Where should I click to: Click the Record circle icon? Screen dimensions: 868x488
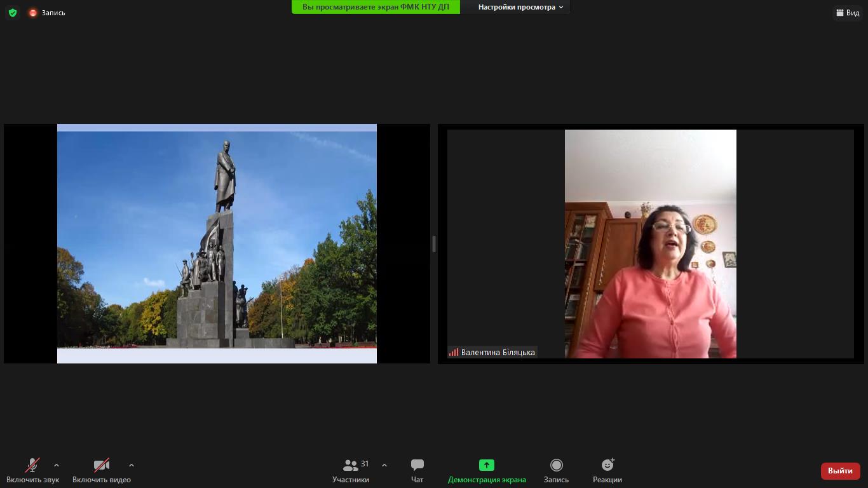pos(556,466)
